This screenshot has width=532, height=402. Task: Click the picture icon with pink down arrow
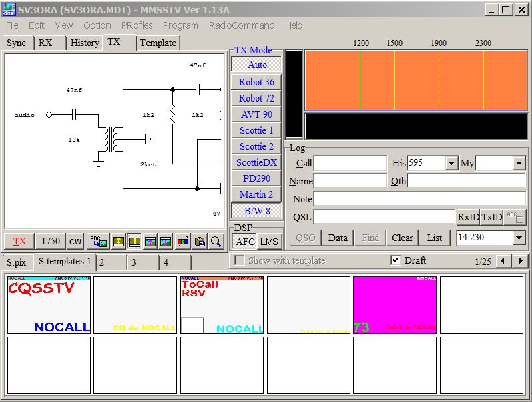tap(166, 242)
